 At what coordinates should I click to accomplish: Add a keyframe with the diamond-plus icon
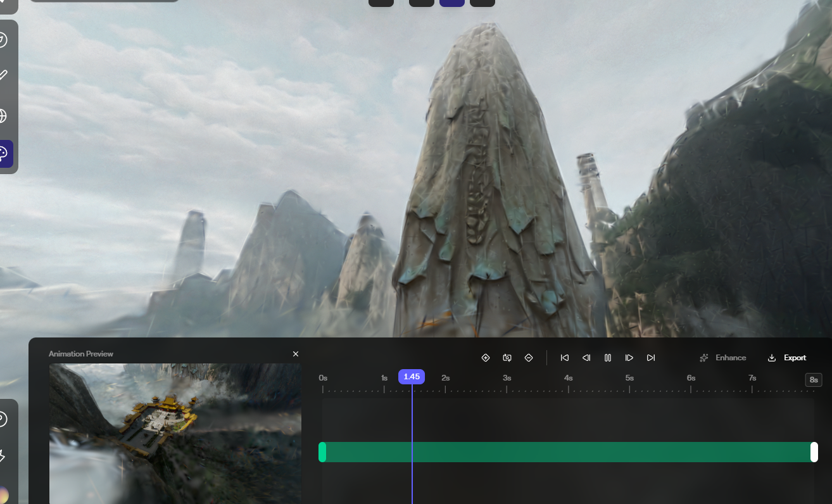click(486, 358)
